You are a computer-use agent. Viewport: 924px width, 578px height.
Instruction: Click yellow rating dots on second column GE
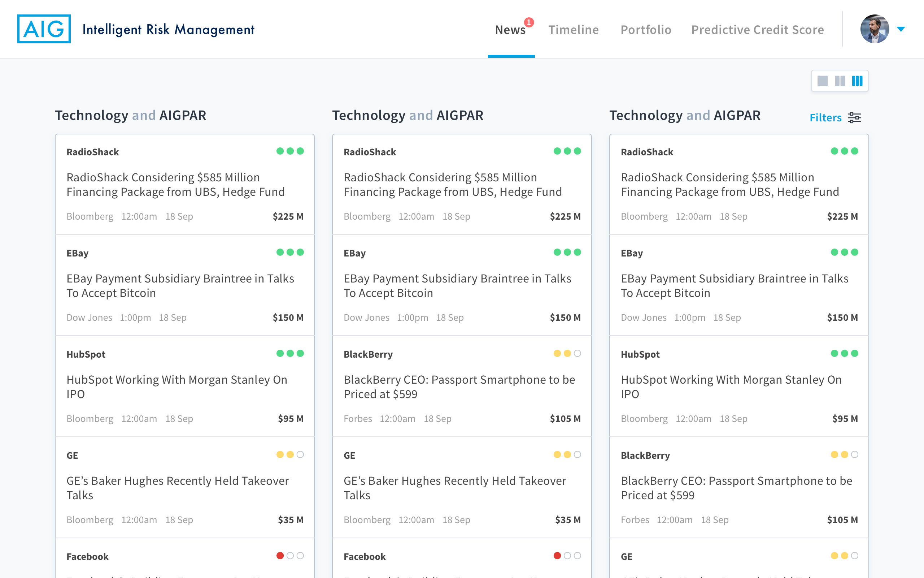(x=567, y=454)
